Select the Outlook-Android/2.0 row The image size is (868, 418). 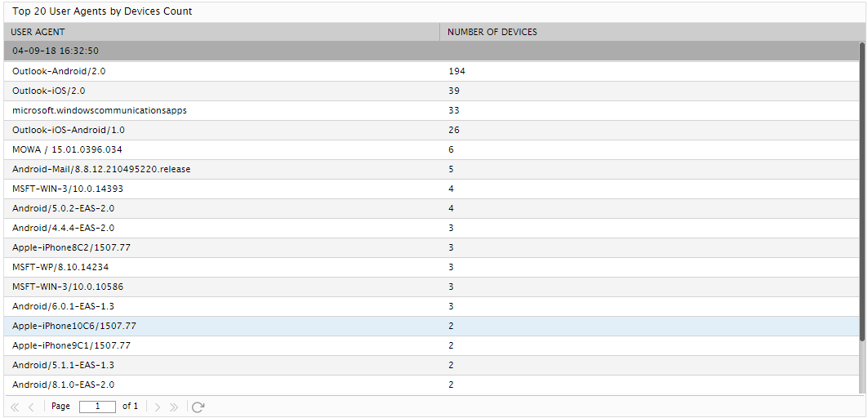[x=430, y=71]
